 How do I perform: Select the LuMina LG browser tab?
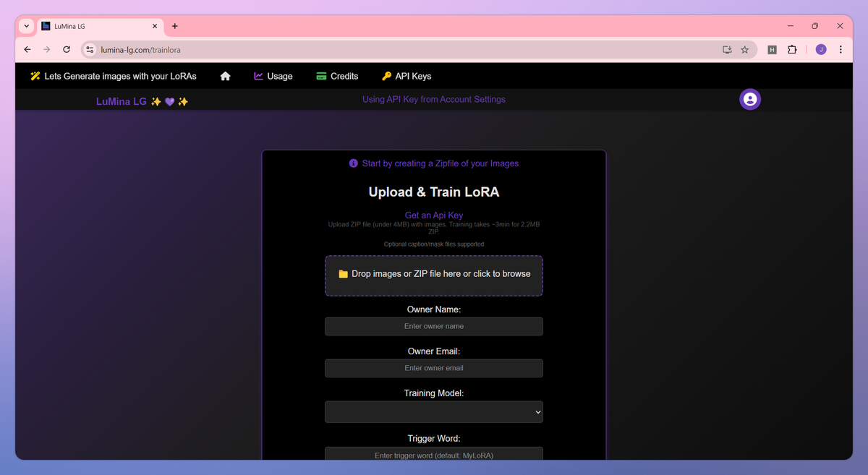pos(101,26)
